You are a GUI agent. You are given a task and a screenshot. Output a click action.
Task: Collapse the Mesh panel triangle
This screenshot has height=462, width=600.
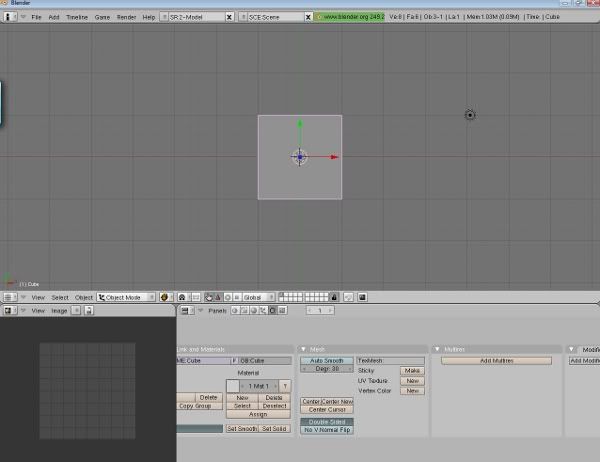[x=303, y=349]
